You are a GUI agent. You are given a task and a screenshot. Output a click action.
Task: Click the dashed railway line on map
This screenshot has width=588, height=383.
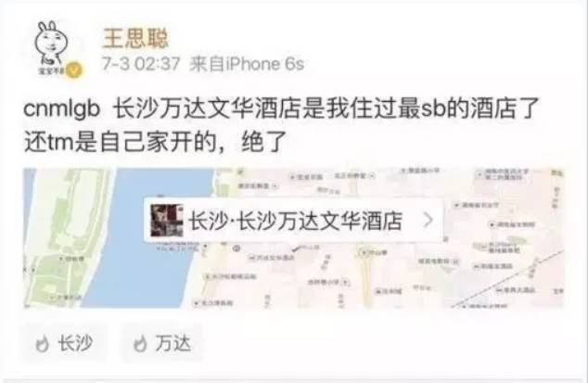508,279
